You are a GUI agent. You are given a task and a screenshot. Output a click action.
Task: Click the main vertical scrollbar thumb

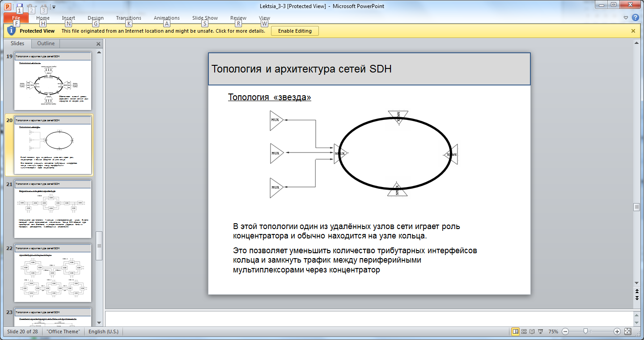[637, 207]
